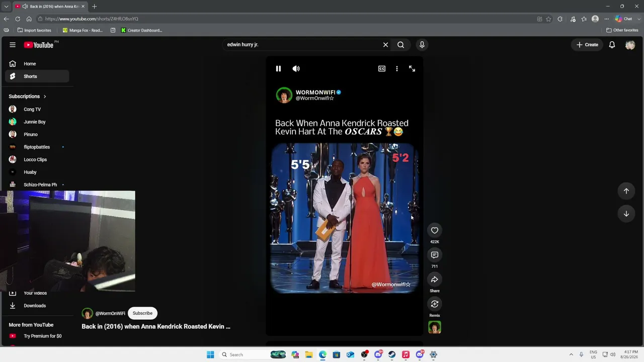Close the 'Back in (2016)' browser tab
644x362 pixels.
pos(83,7)
